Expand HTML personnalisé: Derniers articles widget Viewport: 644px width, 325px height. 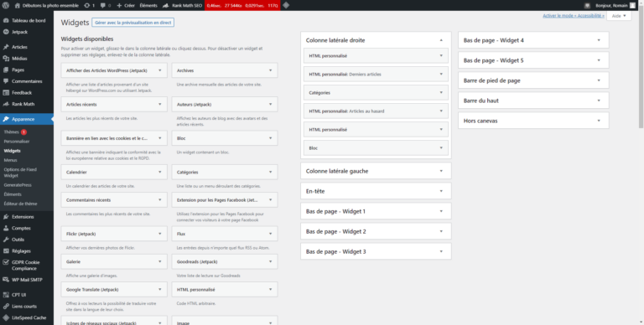441,75
